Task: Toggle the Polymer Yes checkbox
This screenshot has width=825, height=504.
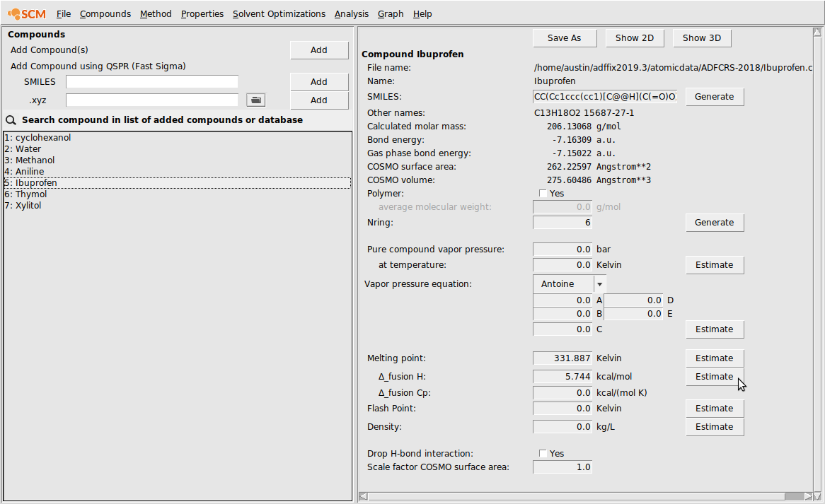Action: click(543, 194)
